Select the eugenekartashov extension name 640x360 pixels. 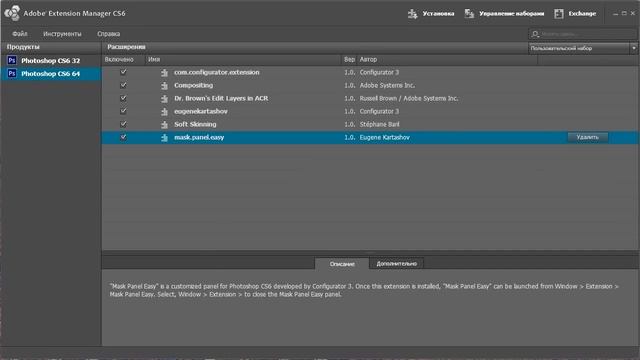pyautogui.click(x=201, y=111)
